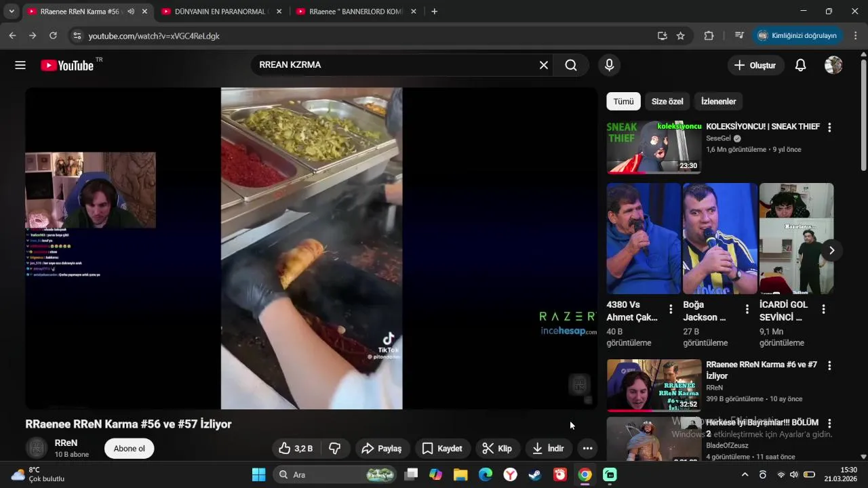This screenshot has height=488, width=868.
Task: Open Chrome extensions puzzle icon
Action: click(x=709, y=36)
